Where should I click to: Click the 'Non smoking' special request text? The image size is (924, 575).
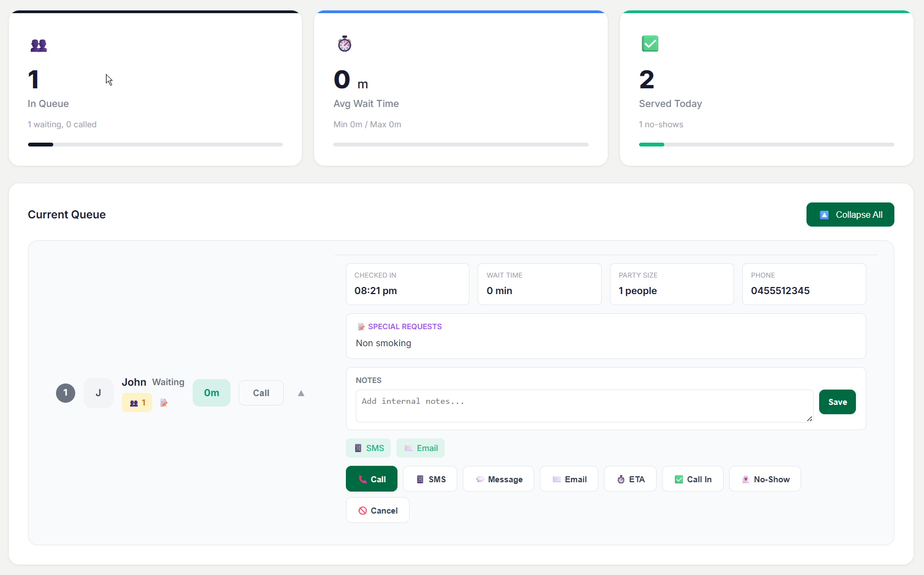click(x=383, y=343)
